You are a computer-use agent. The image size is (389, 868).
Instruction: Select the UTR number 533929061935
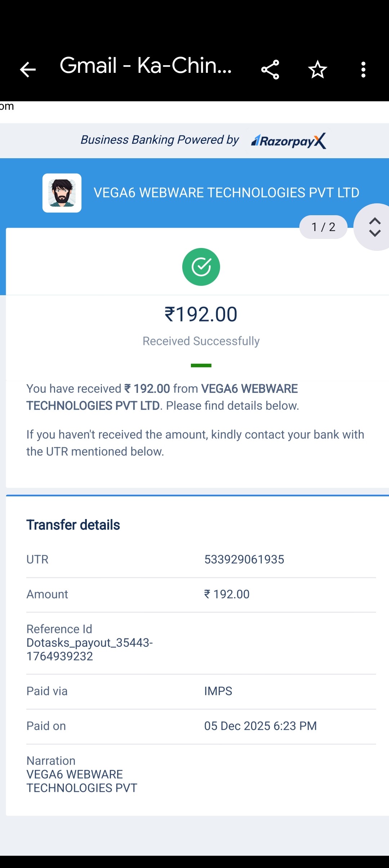click(244, 559)
